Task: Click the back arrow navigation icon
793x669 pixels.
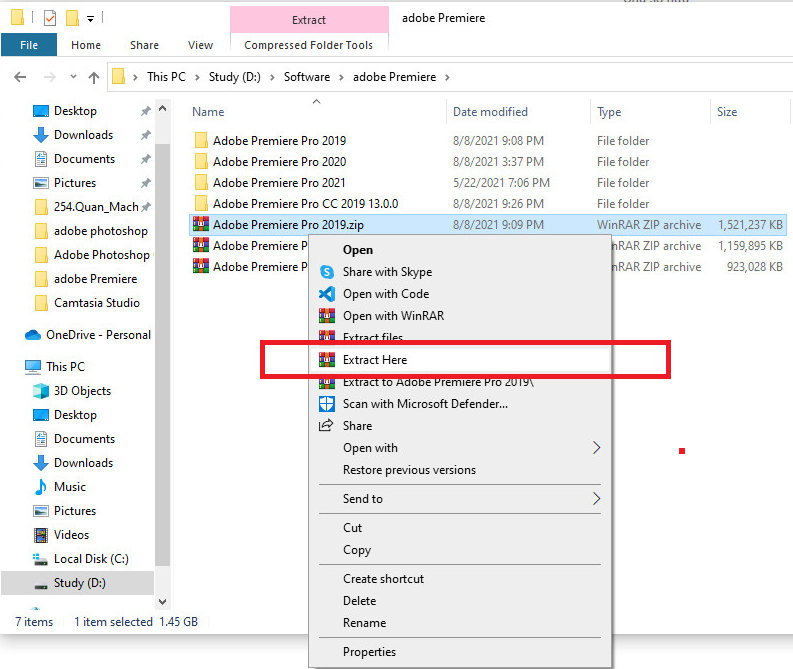Action: point(20,77)
